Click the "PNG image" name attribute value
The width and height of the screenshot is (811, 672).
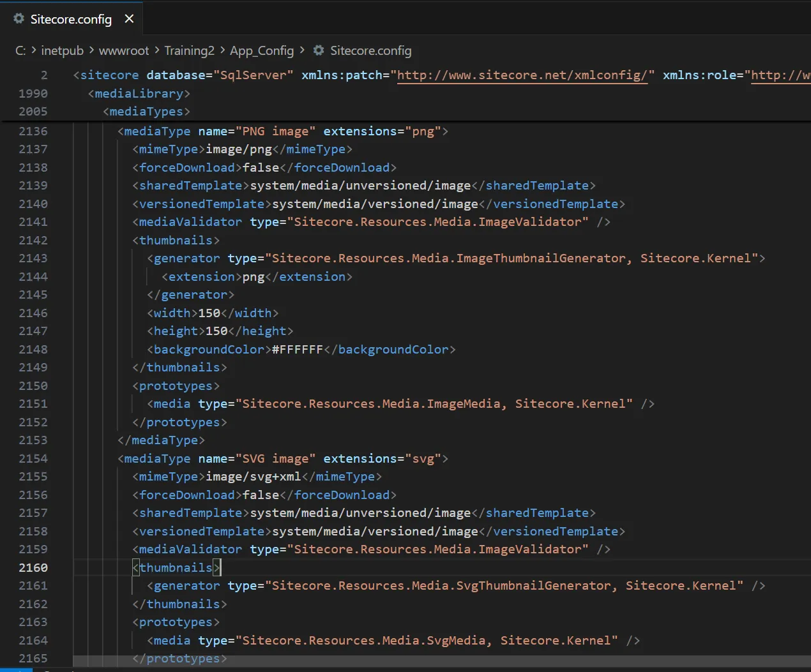pos(275,131)
